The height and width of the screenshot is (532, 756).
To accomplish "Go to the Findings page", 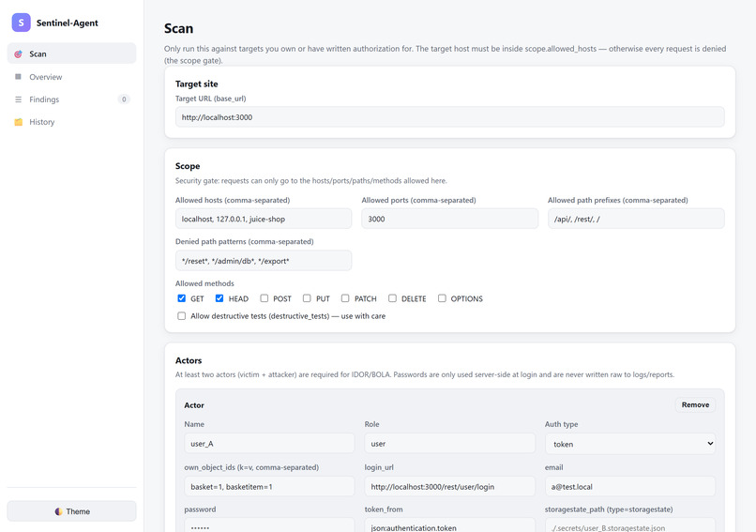I will tap(72, 99).
